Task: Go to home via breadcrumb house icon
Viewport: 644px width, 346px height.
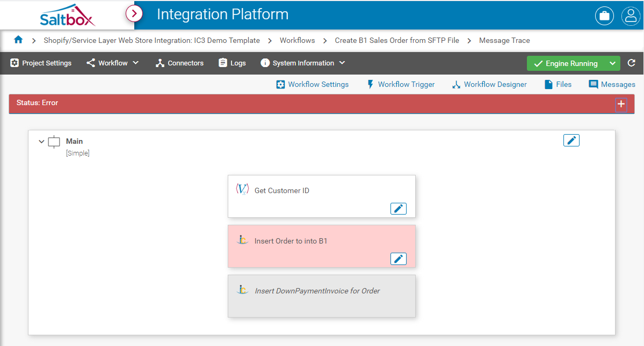Action: 18,40
